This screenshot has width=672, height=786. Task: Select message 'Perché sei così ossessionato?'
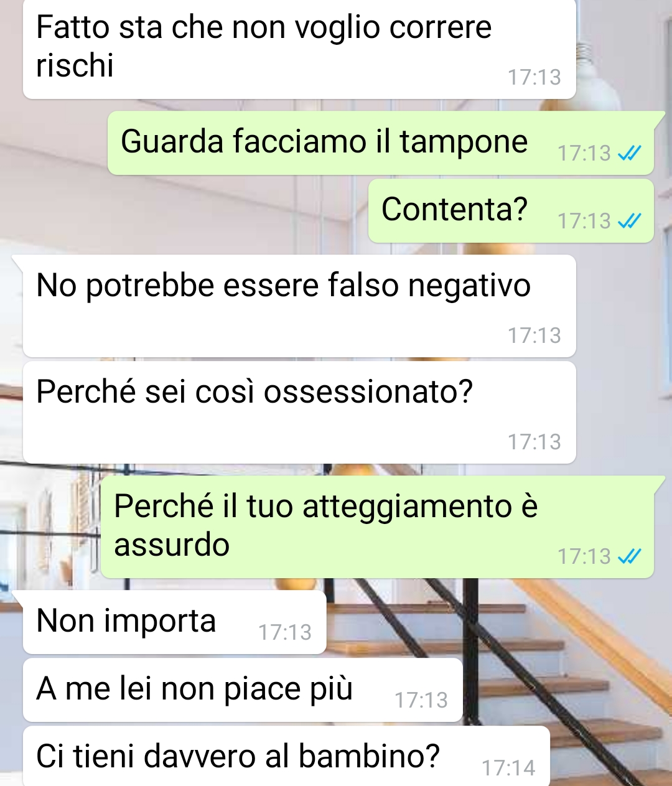tap(299, 412)
